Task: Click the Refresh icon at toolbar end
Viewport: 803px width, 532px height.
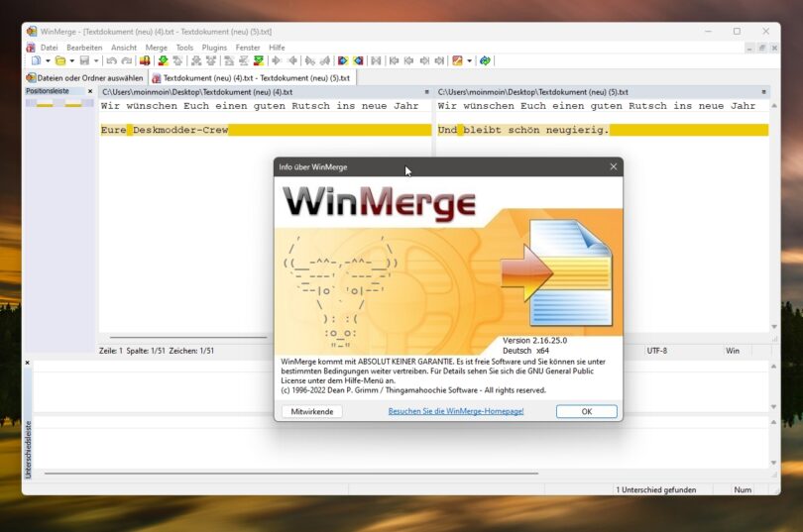Action: tap(485, 61)
